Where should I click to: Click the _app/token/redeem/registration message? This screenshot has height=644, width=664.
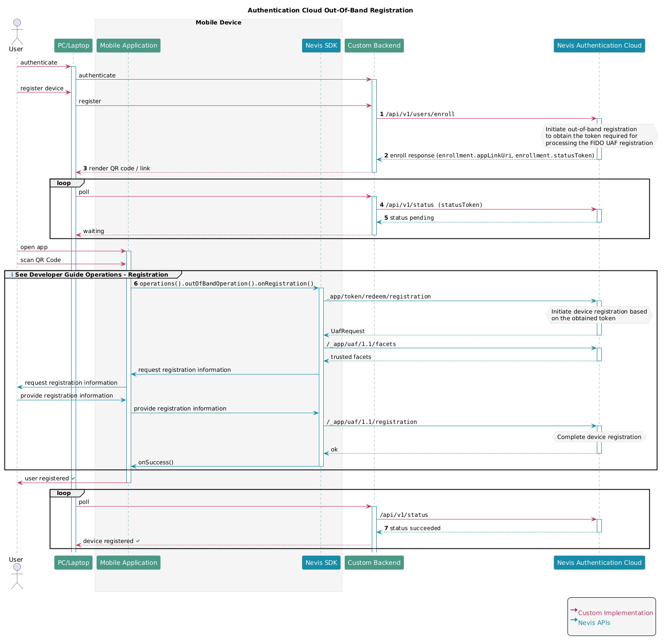click(378, 297)
